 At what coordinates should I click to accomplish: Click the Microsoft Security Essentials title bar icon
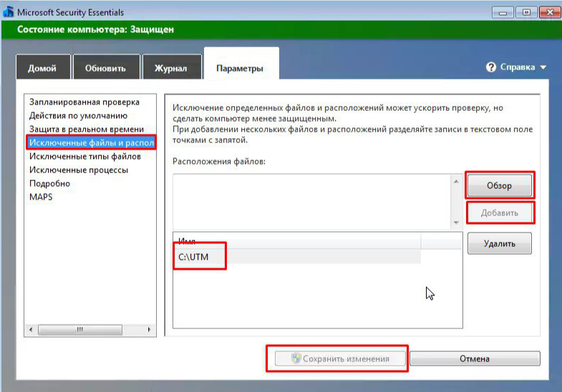coord(9,12)
